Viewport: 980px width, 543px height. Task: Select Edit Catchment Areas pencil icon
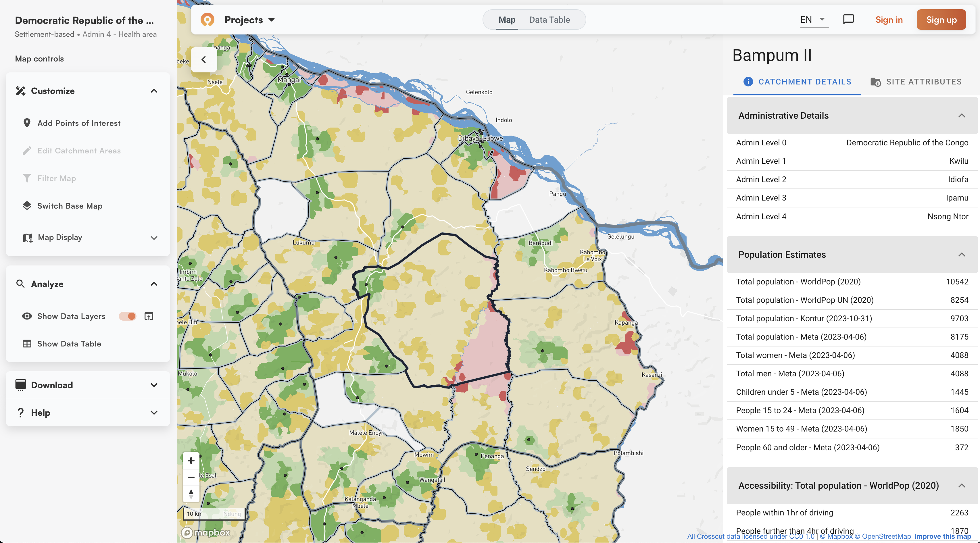27,151
